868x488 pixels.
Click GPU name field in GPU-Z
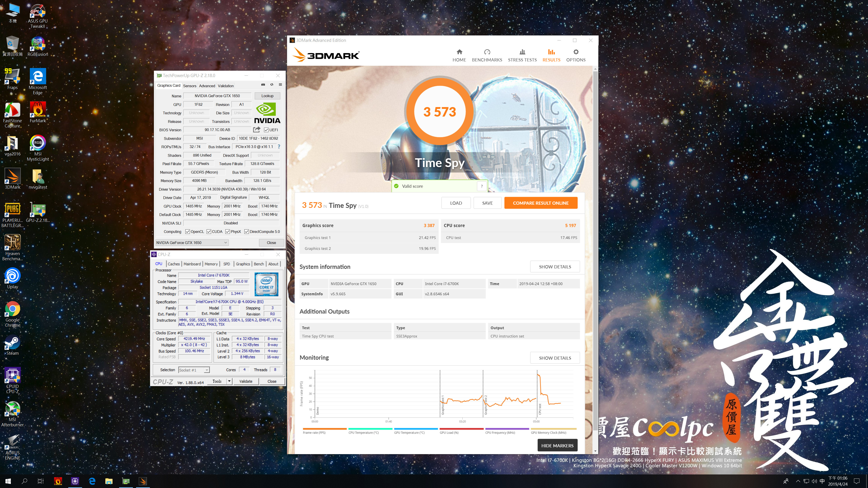pyautogui.click(x=217, y=96)
